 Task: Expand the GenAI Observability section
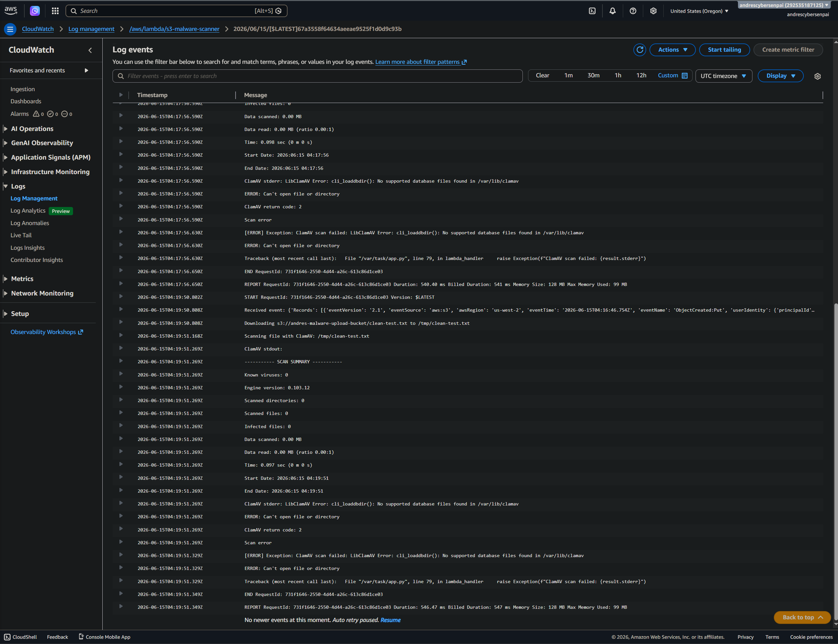(5, 143)
